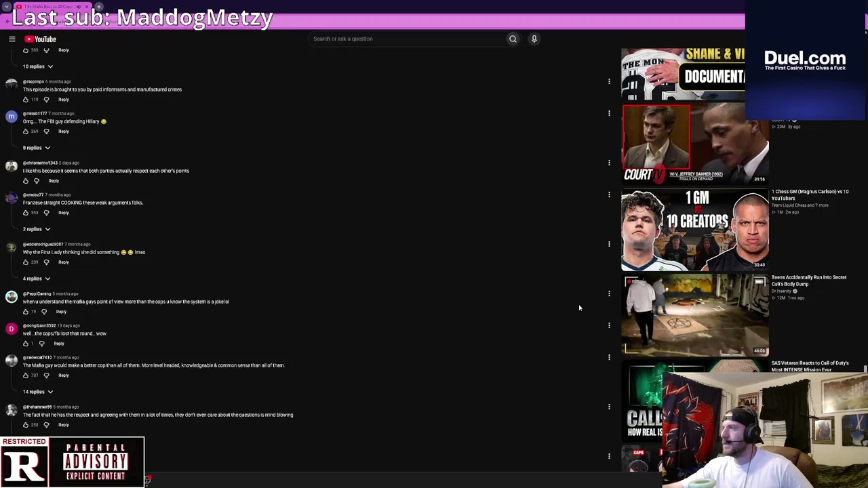Screen dimensions: 868x488
Task: Dislike the @thehammer88 comment
Action: 46,425
